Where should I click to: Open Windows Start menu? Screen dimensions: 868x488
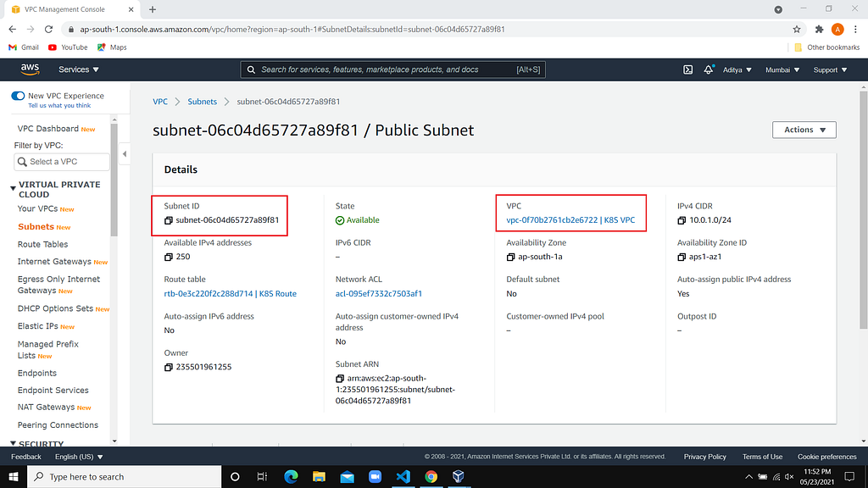coord(14,476)
